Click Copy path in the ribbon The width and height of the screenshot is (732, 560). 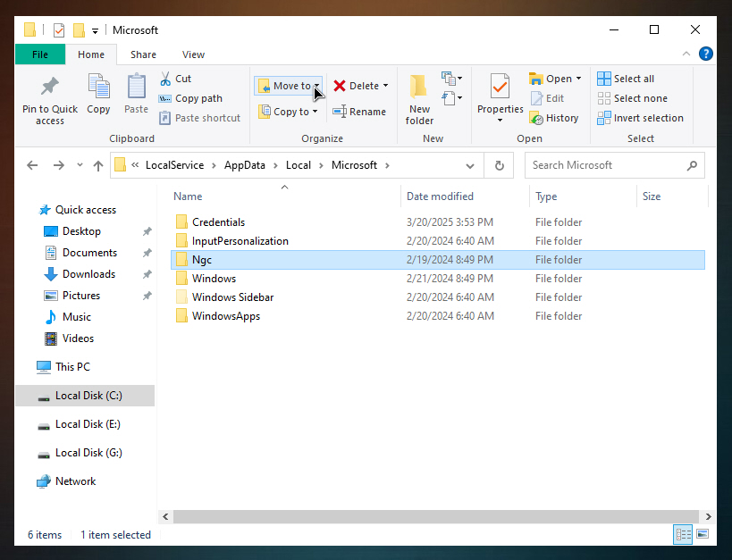[190, 98]
